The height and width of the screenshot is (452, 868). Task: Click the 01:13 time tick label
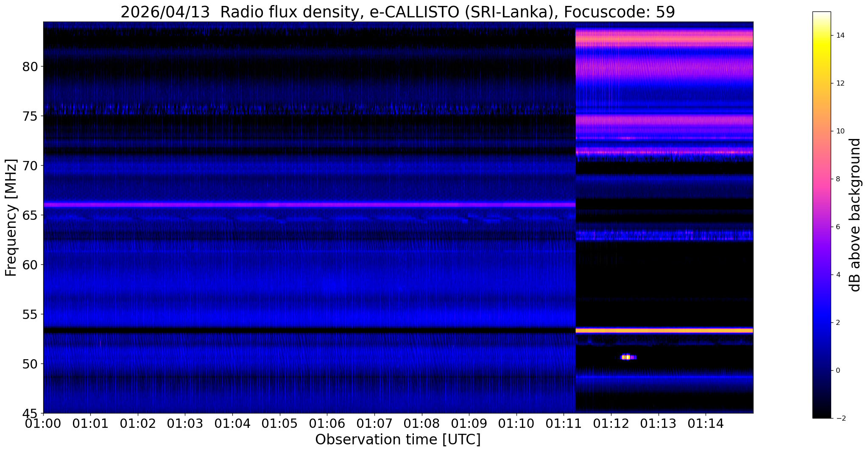(x=659, y=423)
